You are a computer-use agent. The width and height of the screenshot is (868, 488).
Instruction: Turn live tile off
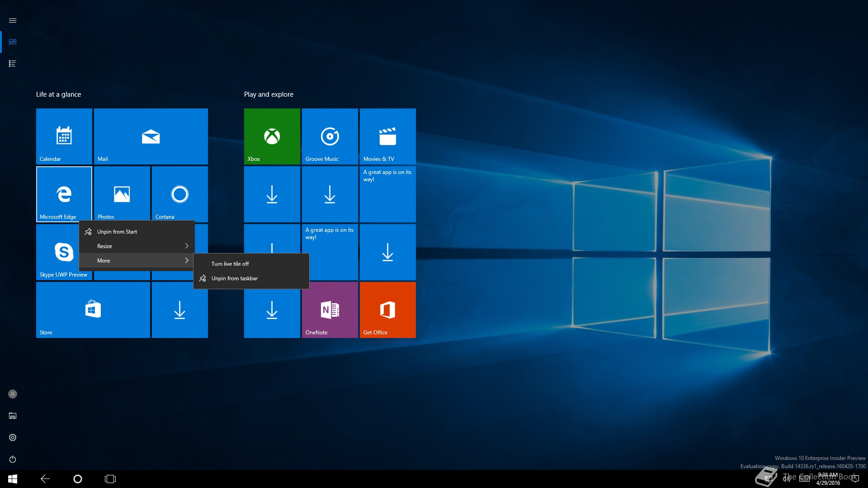(x=251, y=264)
